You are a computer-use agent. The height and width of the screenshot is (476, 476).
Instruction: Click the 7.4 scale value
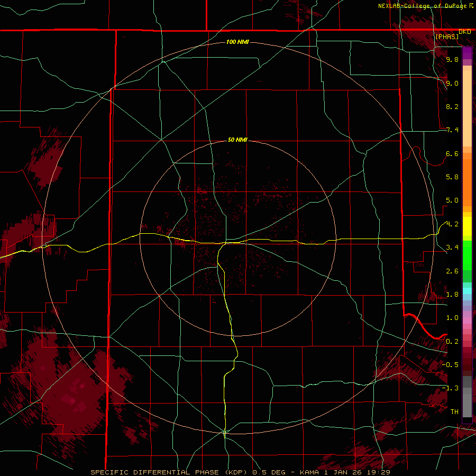pos(452,130)
